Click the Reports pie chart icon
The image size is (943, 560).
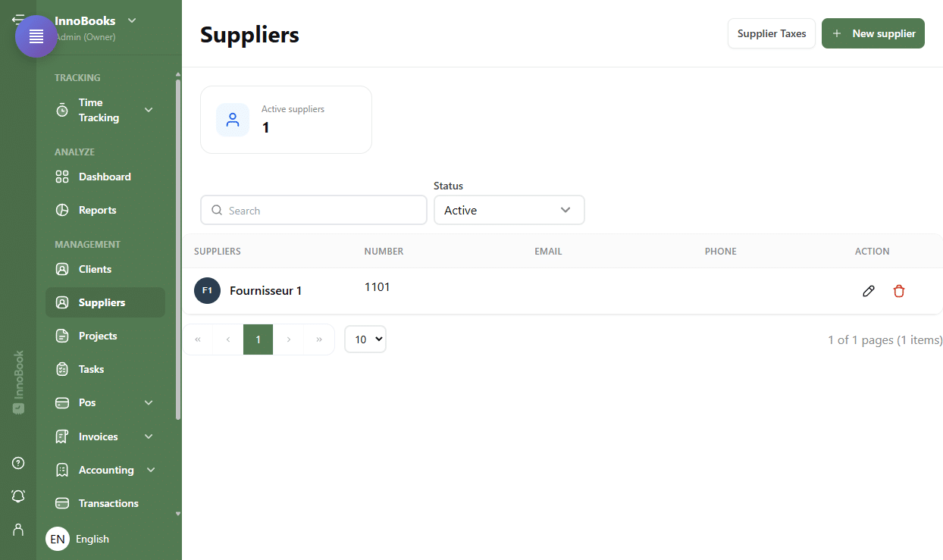[62, 210]
